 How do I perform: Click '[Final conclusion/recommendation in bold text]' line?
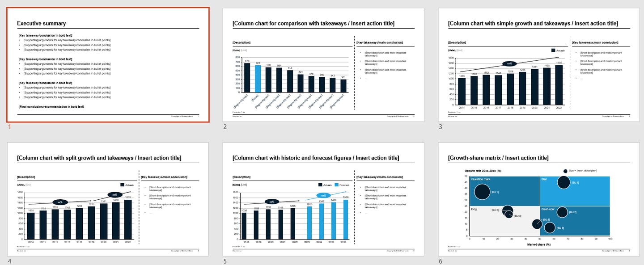tap(51, 107)
